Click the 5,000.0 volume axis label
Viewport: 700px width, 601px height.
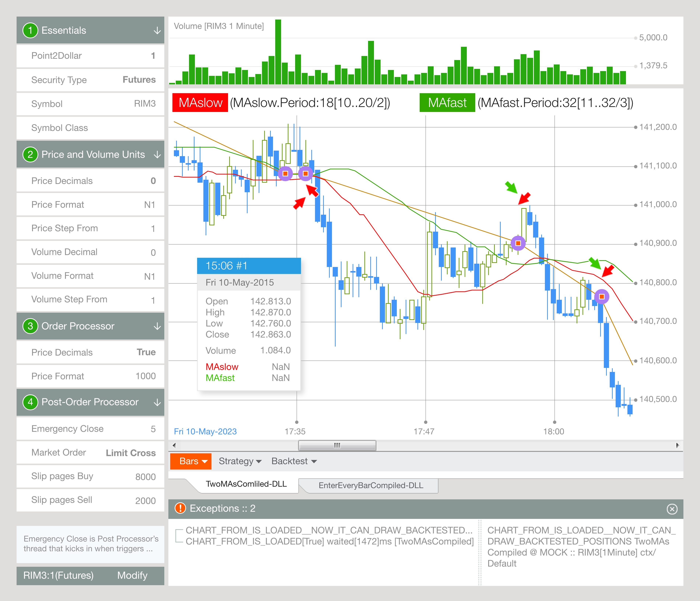click(x=653, y=38)
